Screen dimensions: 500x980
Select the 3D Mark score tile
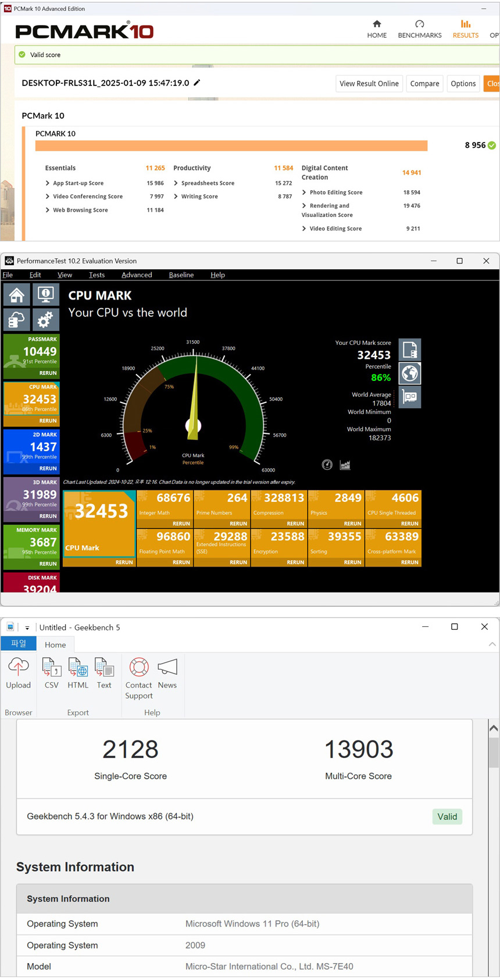click(x=31, y=498)
